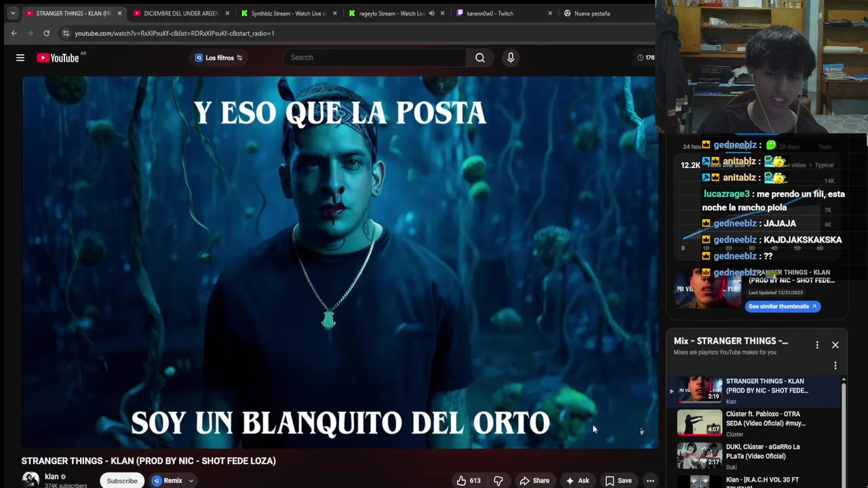Switch to the Synthblz Stream tab

coord(288,14)
